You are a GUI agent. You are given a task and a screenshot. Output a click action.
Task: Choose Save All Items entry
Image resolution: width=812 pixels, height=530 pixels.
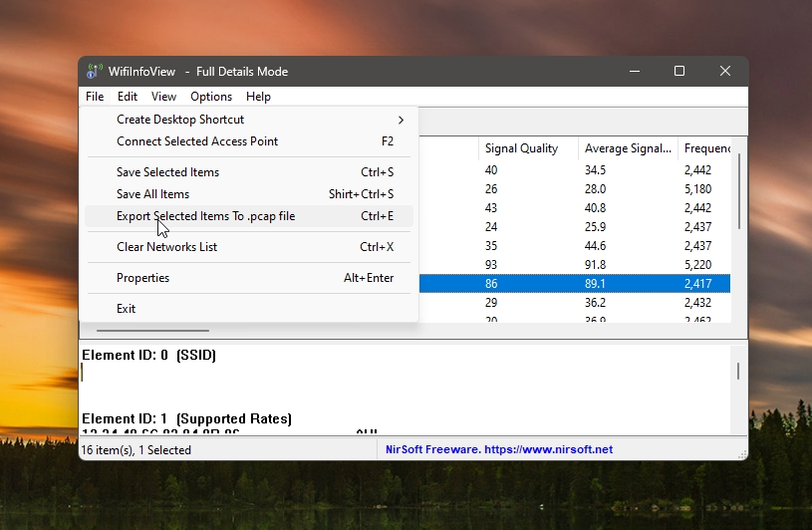pos(248,194)
